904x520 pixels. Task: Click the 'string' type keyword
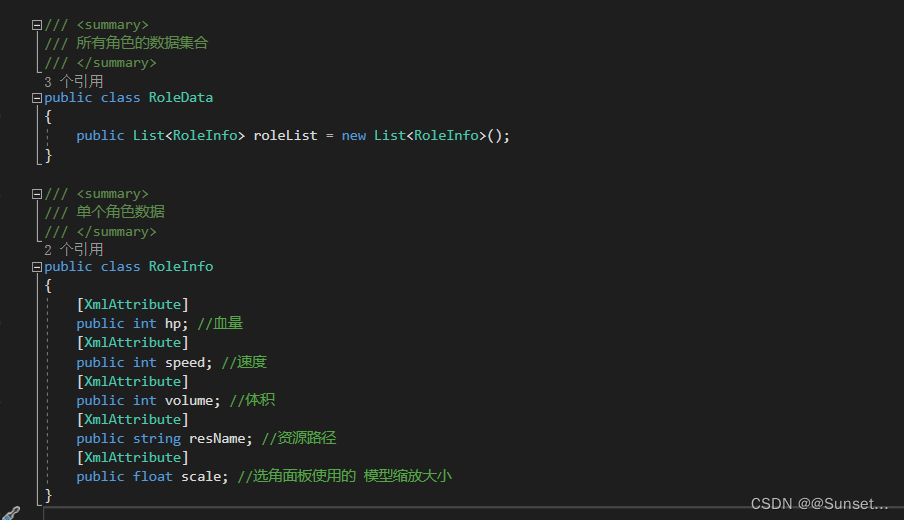click(157, 439)
